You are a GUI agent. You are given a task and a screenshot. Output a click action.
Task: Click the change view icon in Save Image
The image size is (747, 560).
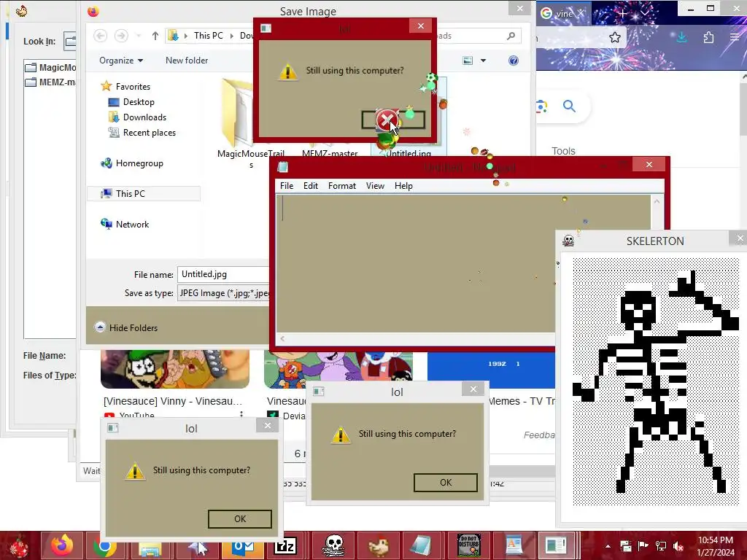(468, 61)
